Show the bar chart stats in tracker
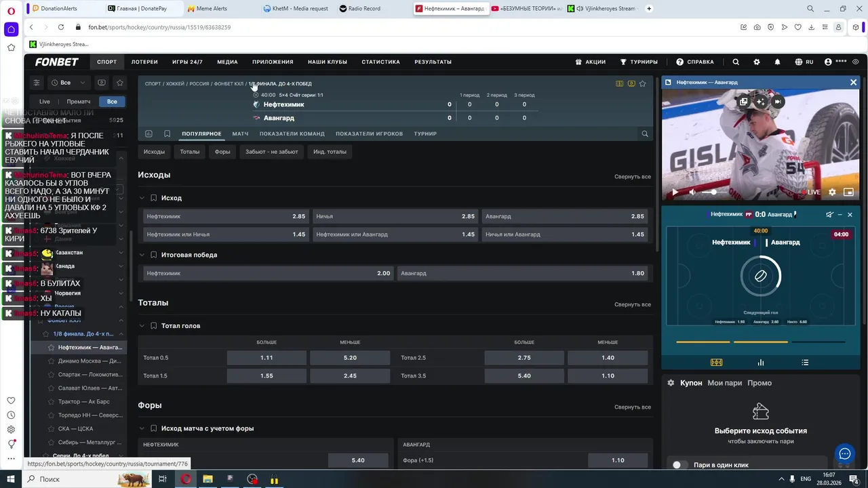 (761, 363)
